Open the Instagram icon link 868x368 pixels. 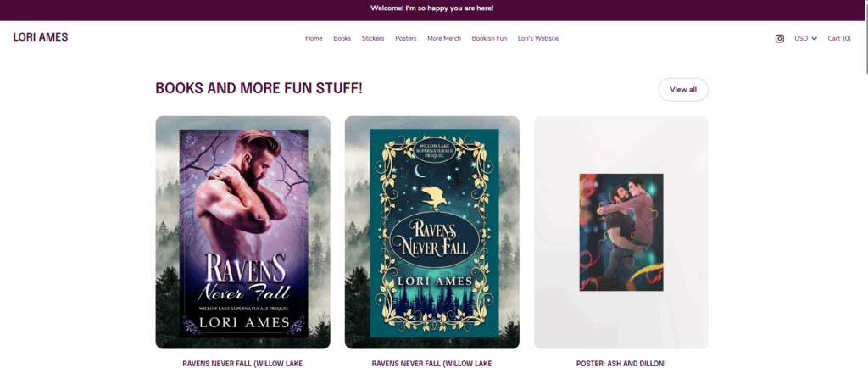(779, 38)
